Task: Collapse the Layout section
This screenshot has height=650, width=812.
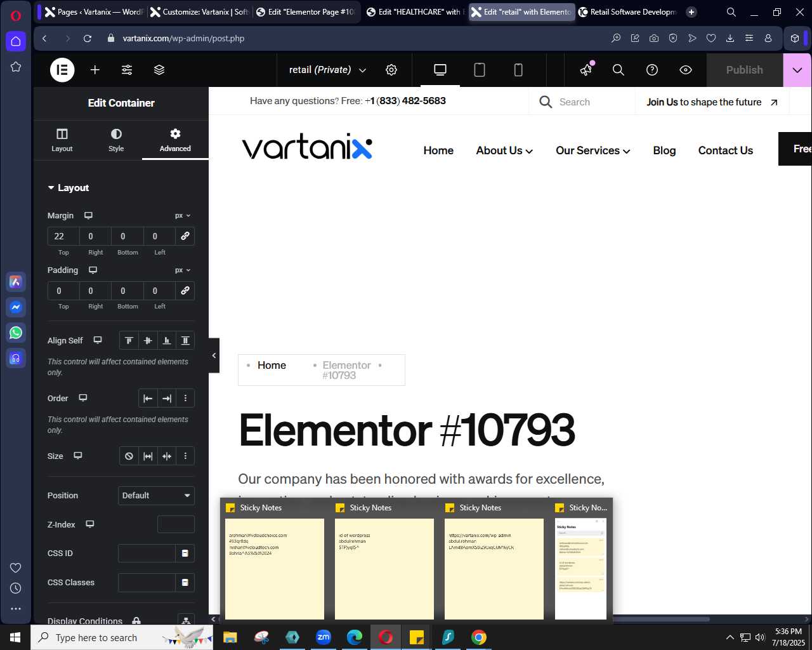Action: (x=69, y=188)
